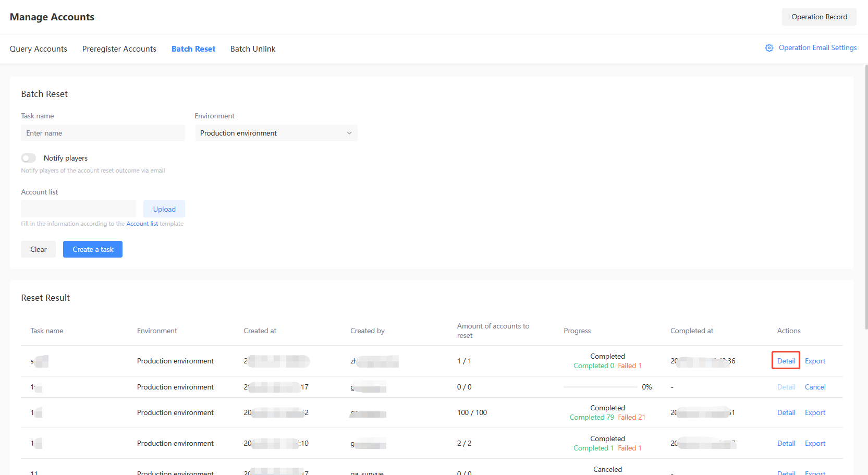Select the Batch Reset tab
The height and width of the screenshot is (475, 868).
(x=193, y=49)
